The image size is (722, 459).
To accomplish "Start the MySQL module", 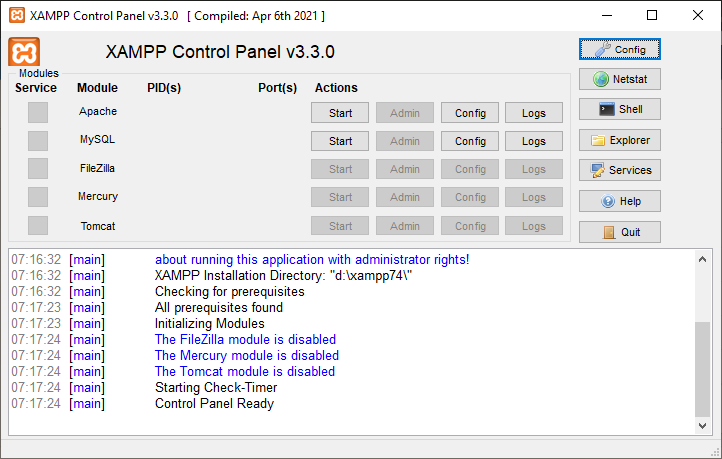I will [x=340, y=141].
